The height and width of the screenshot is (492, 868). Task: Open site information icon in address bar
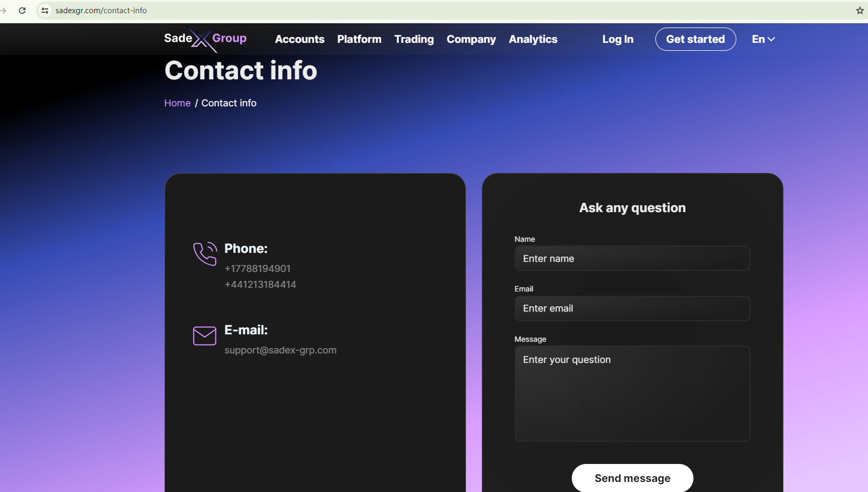pyautogui.click(x=45, y=11)
